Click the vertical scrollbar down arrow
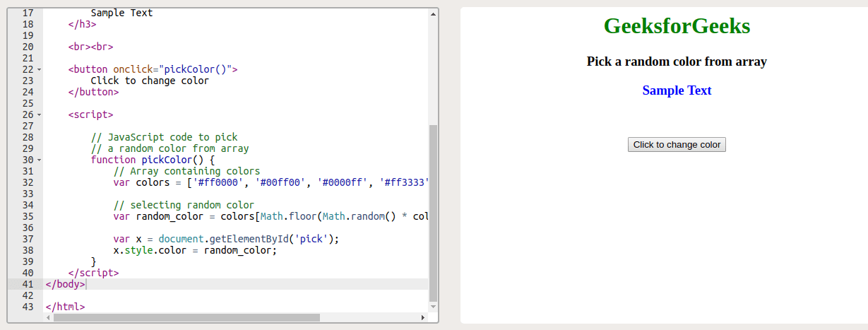 pyautogui.click(x=433, y=307)
